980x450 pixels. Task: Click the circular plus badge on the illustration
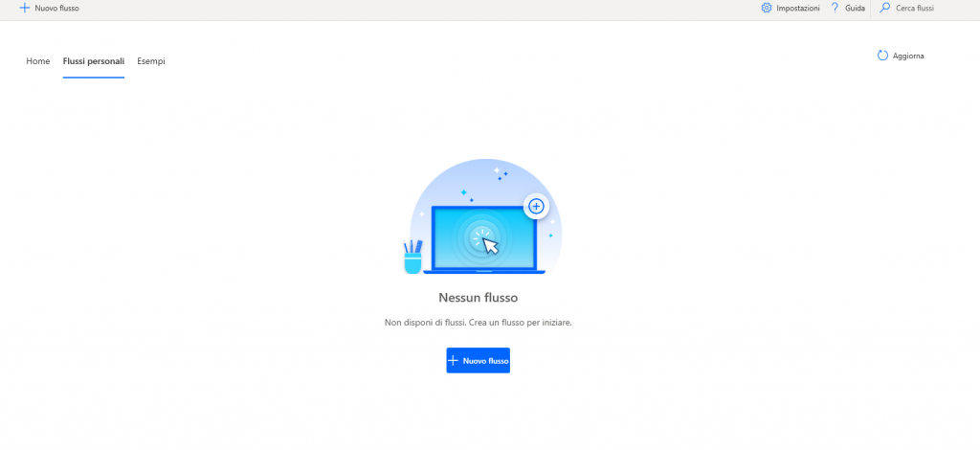(536, 206)
